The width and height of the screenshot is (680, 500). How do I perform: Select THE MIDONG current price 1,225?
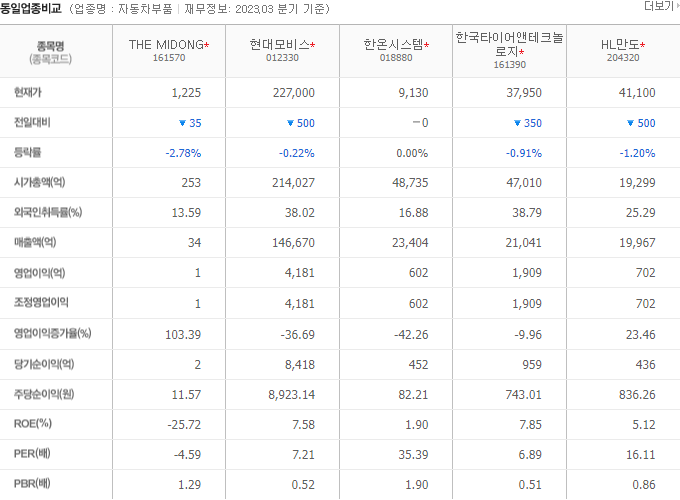click(x=186, y=93)
